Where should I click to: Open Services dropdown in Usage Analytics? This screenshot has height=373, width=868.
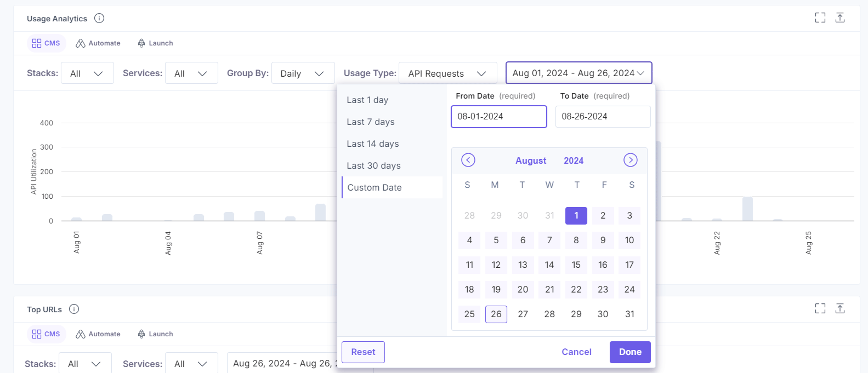click(191, 73)
